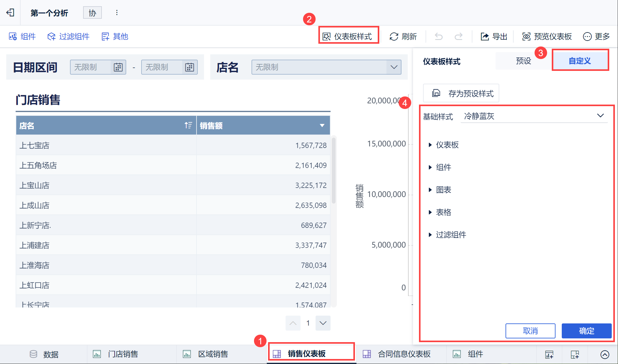Image resolution: width=618 pixels, height=364 pixels.
Task: Open the 店名 filter dropdown
Action: [x=326, y=67]
